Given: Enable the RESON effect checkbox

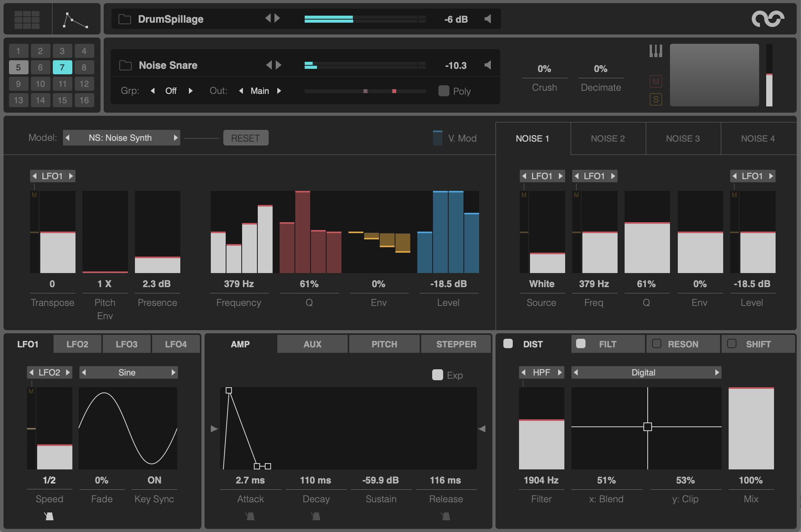Looking at the screenshot, I should (657, 343).
